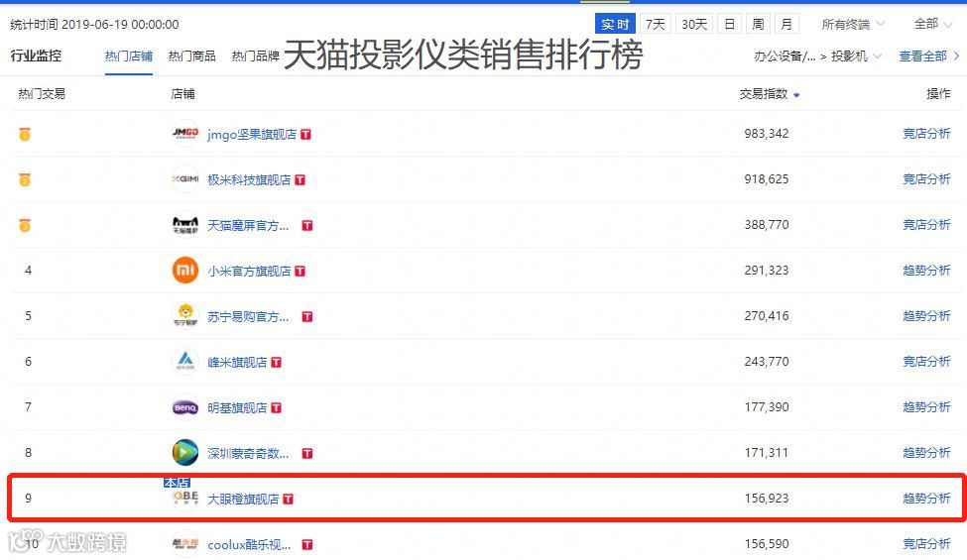
Task: Switch to 热门店铺 tab
Action: [128, 56]
